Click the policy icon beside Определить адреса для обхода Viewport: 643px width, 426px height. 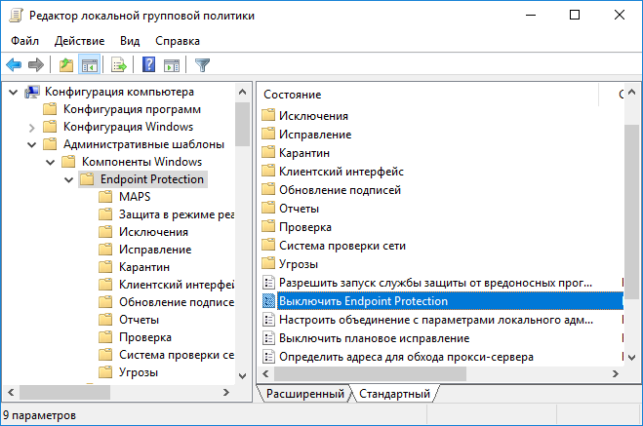pyautogui.click(x=269, y=357)
